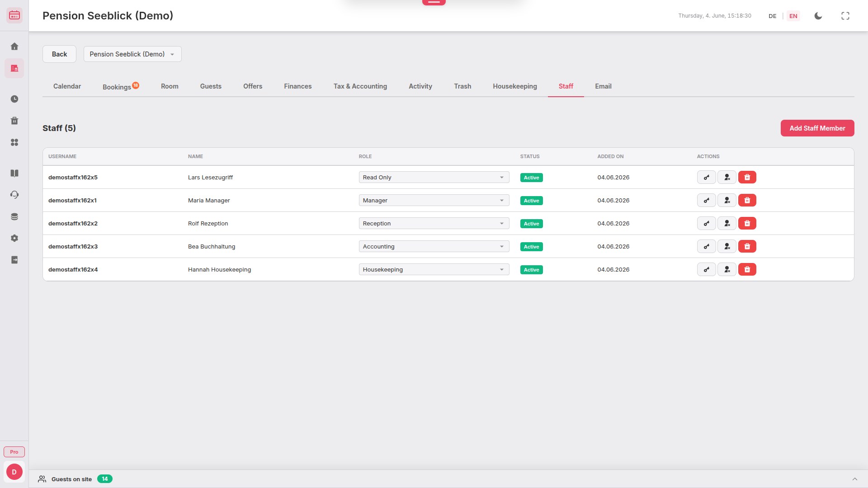Open the D user avatar menu

click(14, 472)
